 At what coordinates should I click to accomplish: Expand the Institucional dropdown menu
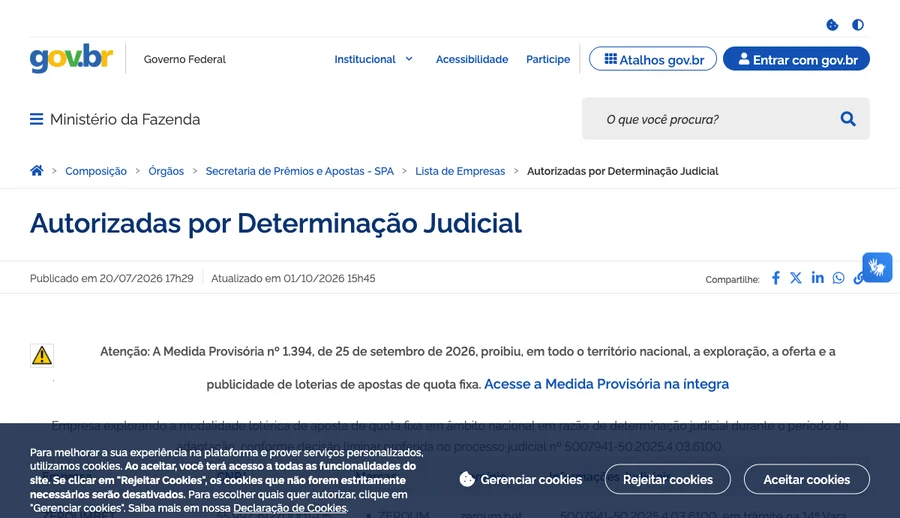373,59
